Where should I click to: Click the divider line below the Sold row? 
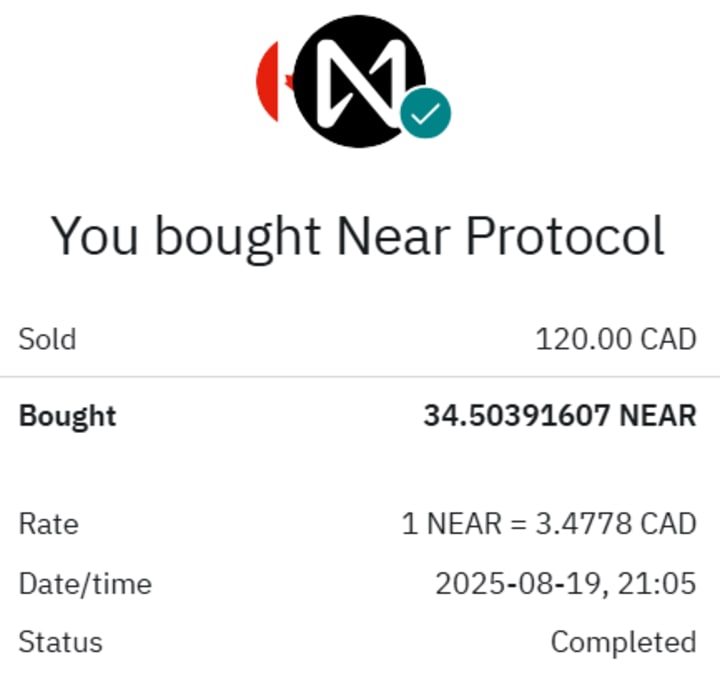point(360,377)
